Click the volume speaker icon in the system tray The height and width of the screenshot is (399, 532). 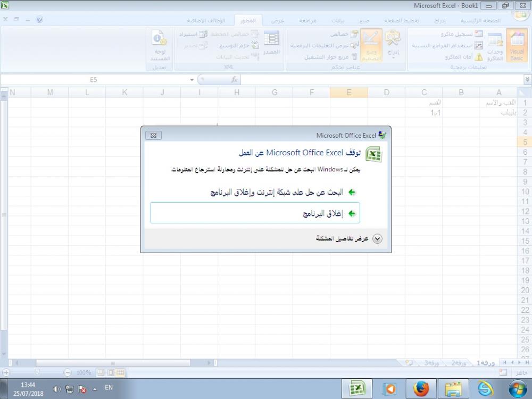click(x=57, y=389)
